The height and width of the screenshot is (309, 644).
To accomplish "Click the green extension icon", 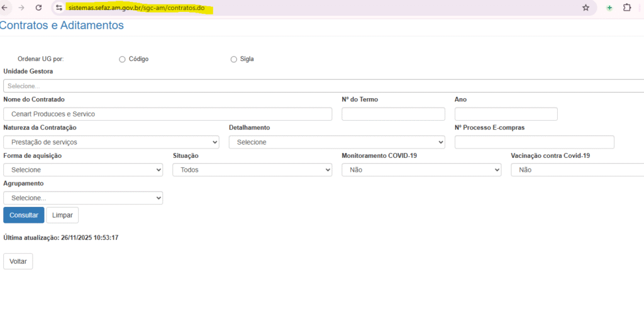I will click(x=609, y=8).
